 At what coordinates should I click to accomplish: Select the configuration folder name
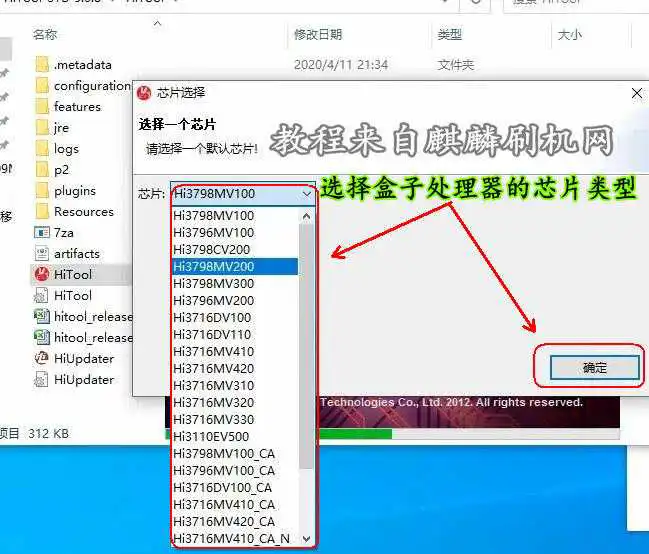(x=93, y=86)
